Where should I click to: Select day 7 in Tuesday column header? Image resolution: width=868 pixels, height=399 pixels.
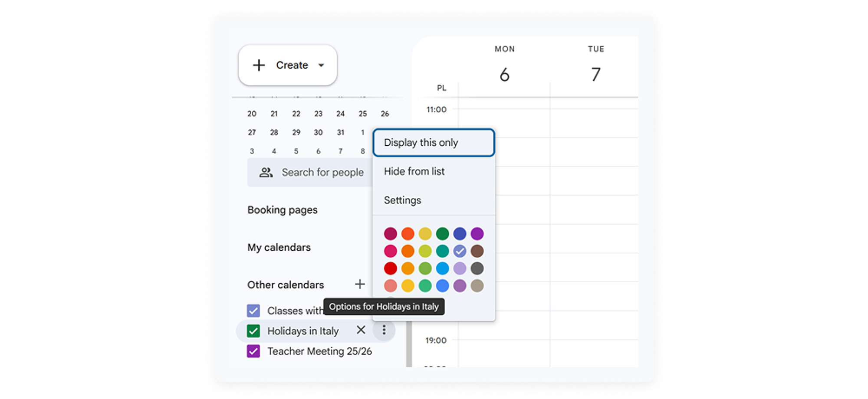596,75
